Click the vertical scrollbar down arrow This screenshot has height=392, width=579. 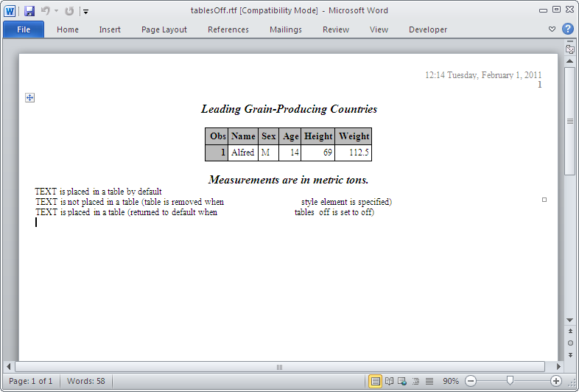(x=569, y=321)
